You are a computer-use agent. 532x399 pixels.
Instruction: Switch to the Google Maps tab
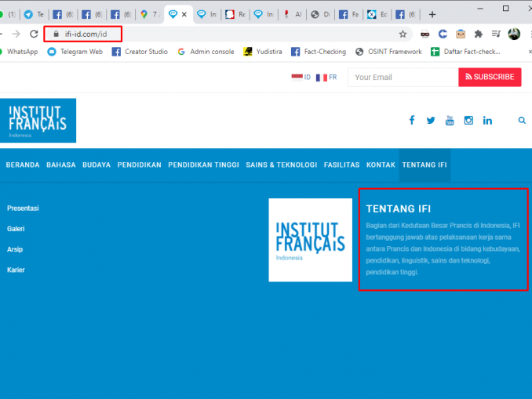pyautogui.click(x=150, y=14)
